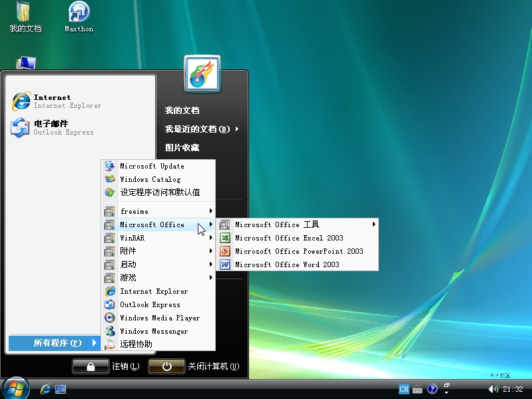Launch Internet Explorer from quick launch
The width and height of the screenshot is (532, 399).
pos(45,389)
